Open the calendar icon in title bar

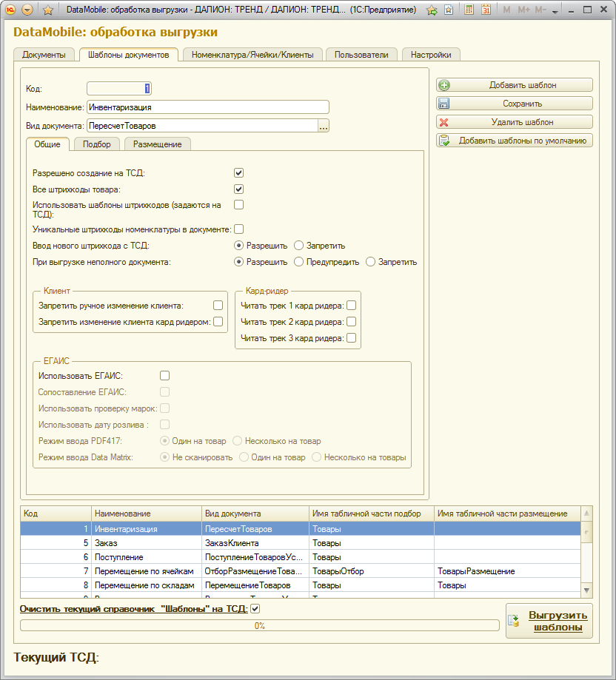pos(486,10)
